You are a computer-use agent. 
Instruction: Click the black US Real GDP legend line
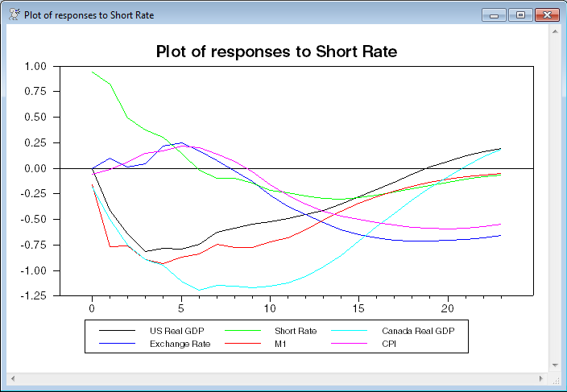click(x=115, y=331)
